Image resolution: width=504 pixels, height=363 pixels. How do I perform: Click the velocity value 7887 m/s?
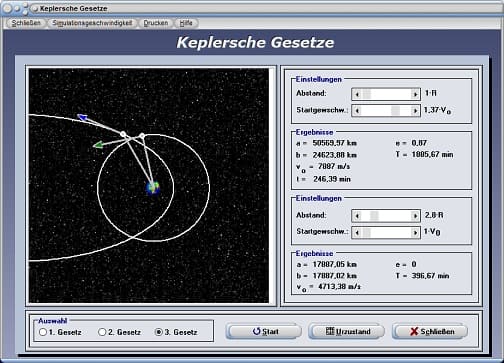pyautogui.click(x=334, y=166)
